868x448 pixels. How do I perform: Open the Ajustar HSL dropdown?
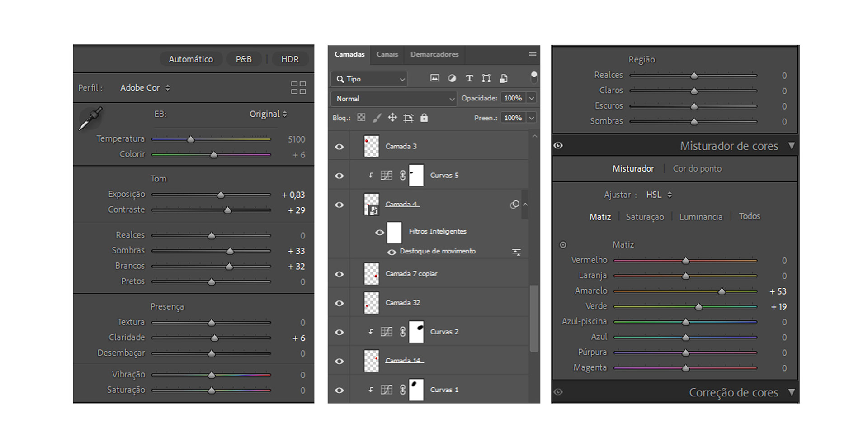tap(659, 195)
